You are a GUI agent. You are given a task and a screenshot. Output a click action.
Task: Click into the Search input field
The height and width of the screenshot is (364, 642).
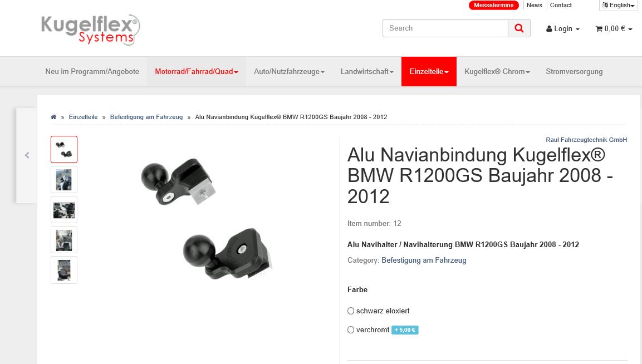[445, 28]
